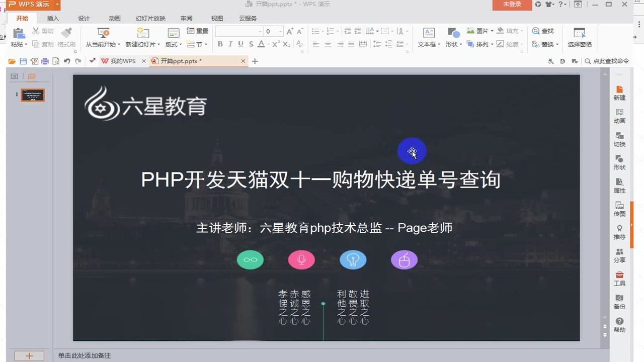The height and width of the screenshot is (362, 644).
Task: Click the Save floppy disk icon
Action: pos(23,61)
